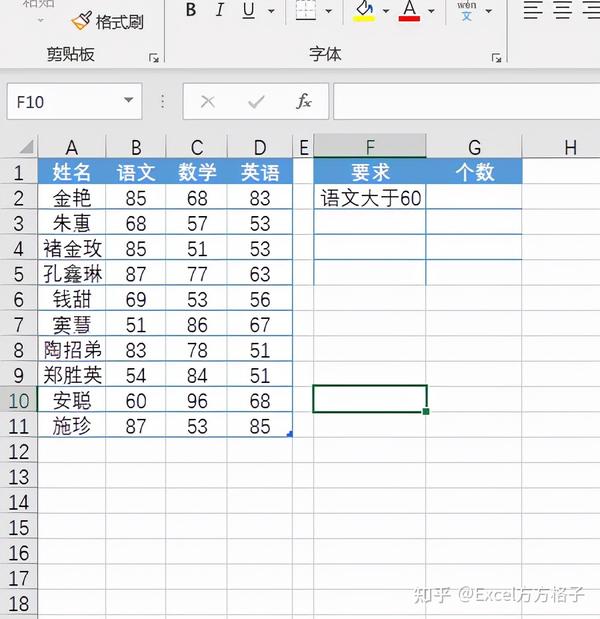The image size is (600, 619).
Task: Open the clipboard dialog launcher
Action: [154, 58]
